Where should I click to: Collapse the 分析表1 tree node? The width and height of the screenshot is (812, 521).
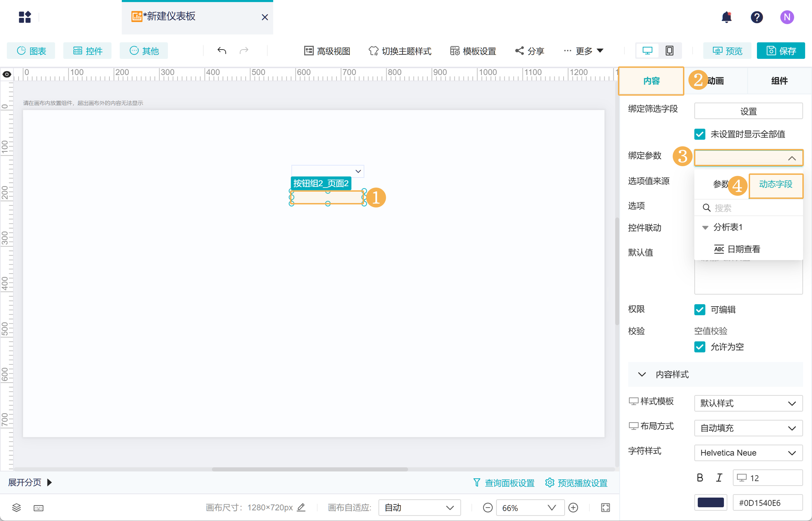tap(705, 227)
